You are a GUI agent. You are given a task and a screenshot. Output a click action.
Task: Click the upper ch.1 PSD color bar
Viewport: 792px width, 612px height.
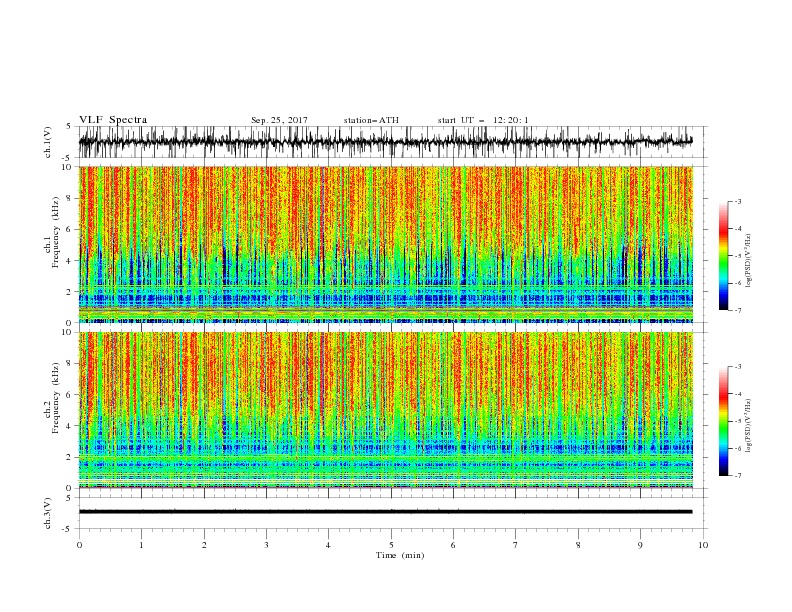723,256
